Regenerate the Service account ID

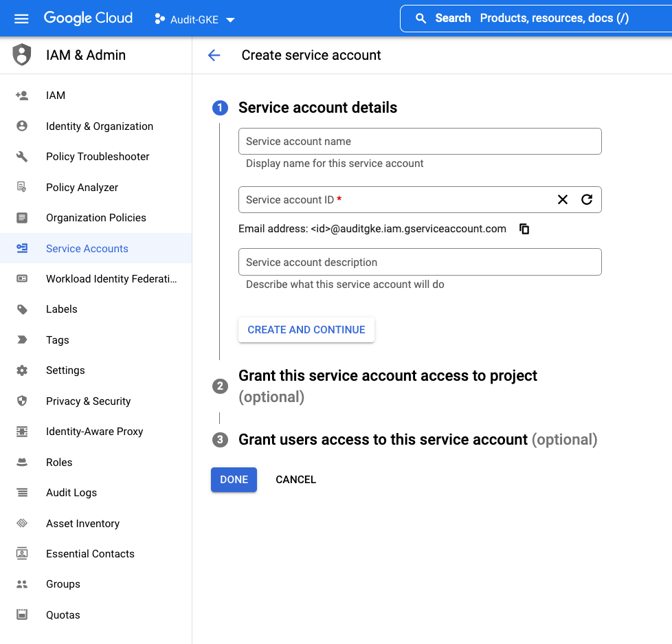[x=587, y=199]
